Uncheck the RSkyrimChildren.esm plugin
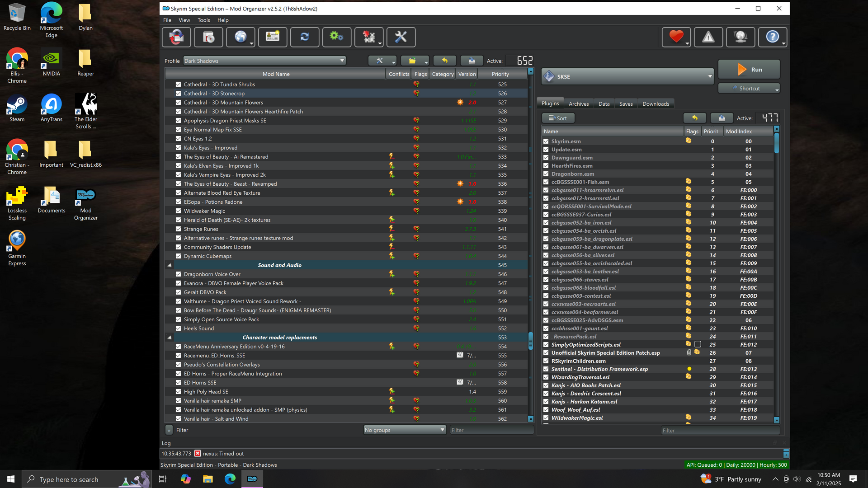The width and height of the screenshot is (868, 488). tap(546, 361)
